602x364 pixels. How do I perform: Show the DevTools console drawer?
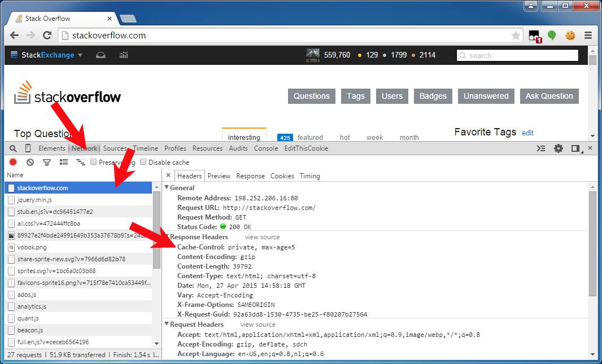[x=540, y=148]
